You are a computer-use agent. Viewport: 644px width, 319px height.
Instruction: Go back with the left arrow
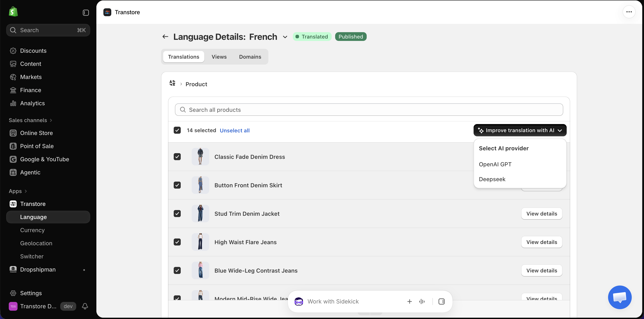click(165, 37)
